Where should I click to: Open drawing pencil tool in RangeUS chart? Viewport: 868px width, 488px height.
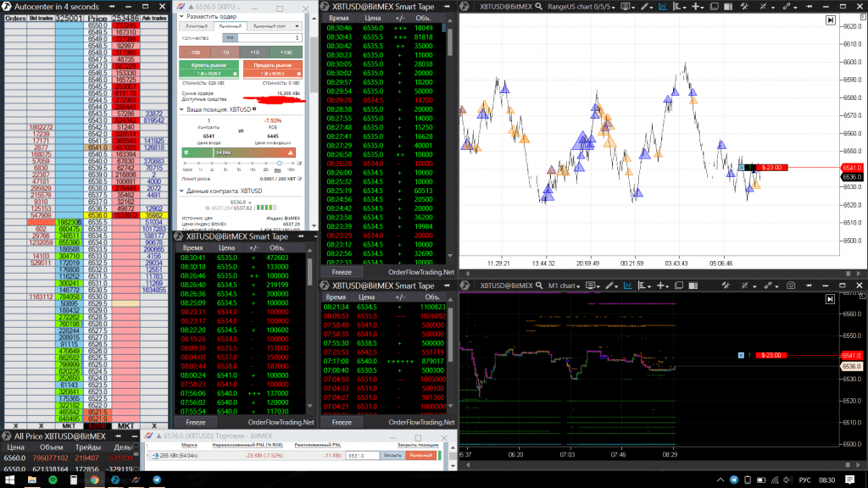coord(644,7)
